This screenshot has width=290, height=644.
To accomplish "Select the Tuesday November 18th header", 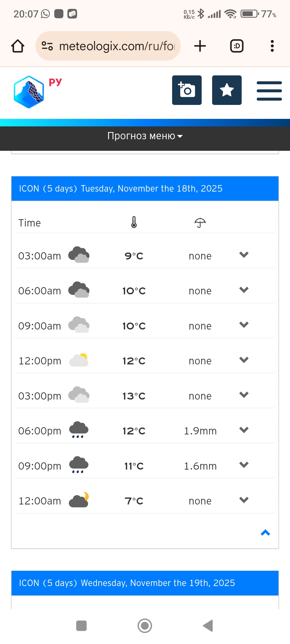I will point(145,189).
